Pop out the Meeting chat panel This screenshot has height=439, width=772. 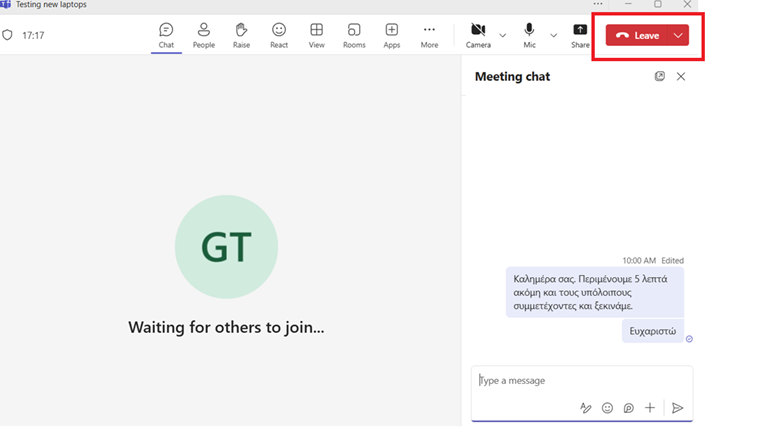pos(660,76)
